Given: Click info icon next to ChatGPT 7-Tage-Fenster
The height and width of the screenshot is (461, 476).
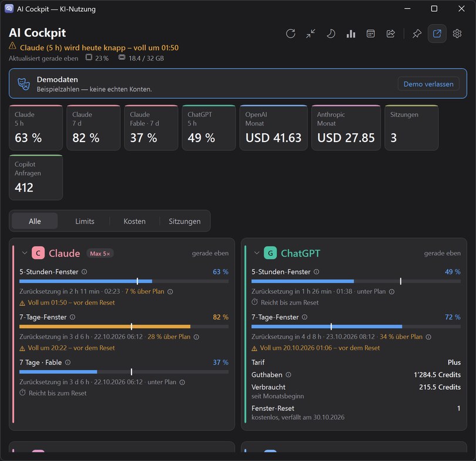Looking at the screenshot, I should click(305, 317).
